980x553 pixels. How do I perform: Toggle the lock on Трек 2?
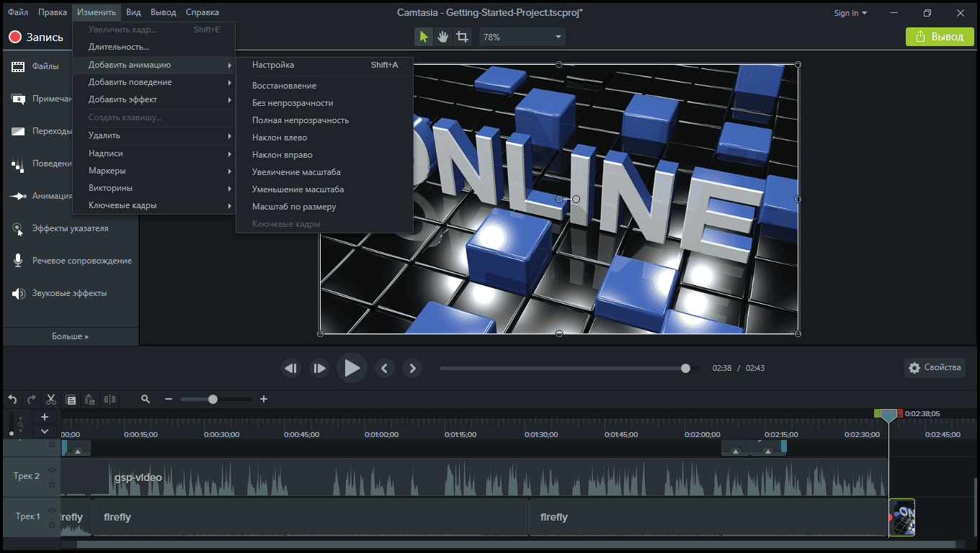click(x=52, y=483)
